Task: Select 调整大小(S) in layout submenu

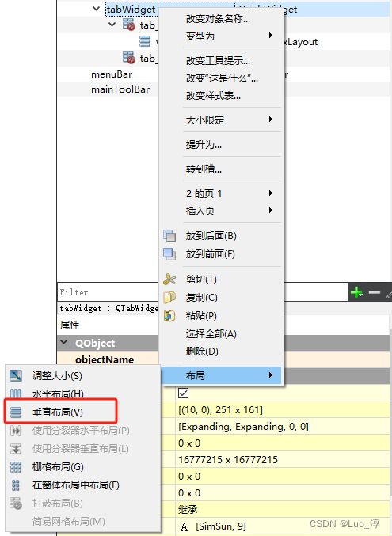Action: tap(57, 376)
